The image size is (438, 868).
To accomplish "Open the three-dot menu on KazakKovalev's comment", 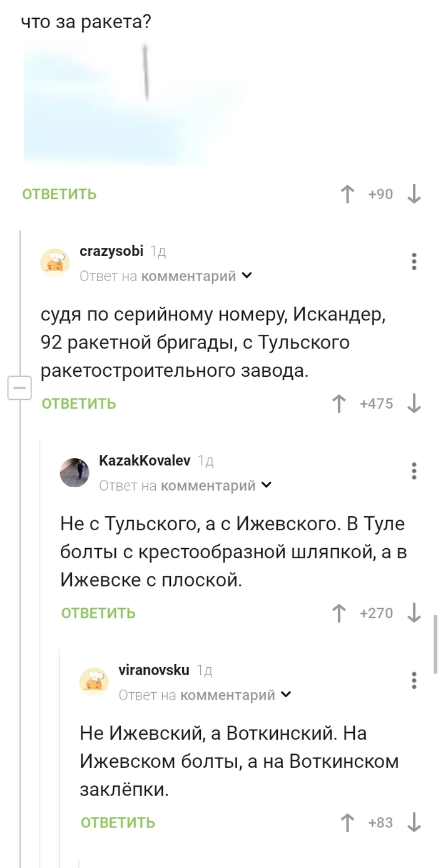I will (414, 471).
